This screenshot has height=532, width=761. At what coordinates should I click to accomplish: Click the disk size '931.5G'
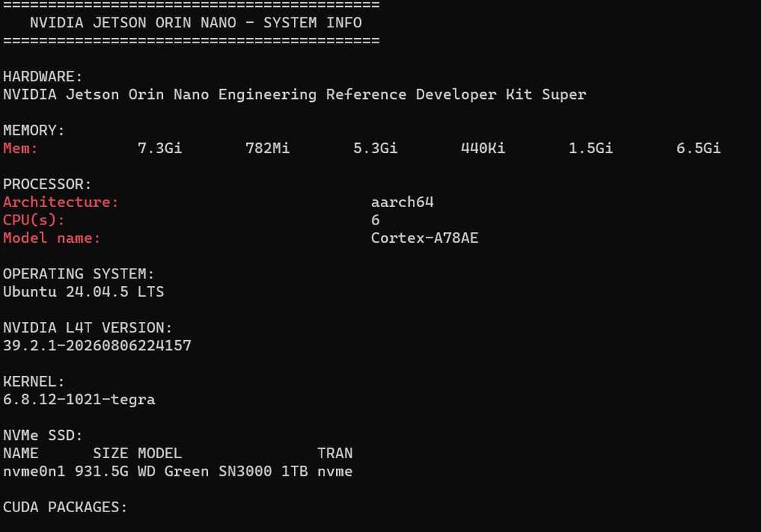tap(101, 471)
